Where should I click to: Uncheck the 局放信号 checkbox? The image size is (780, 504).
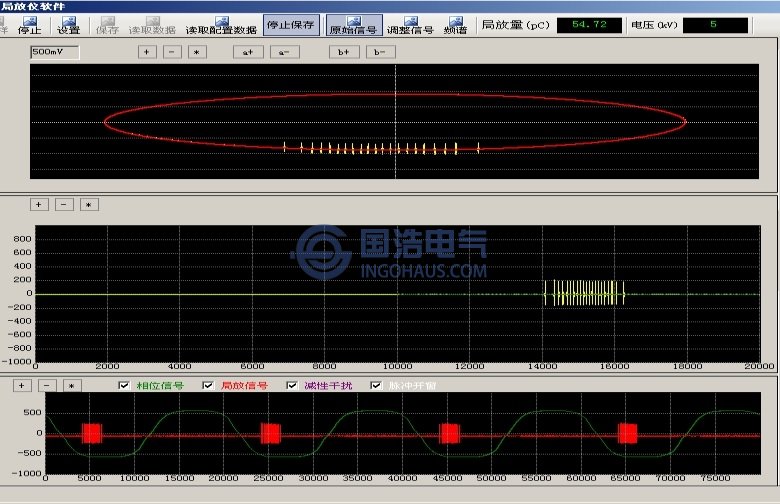point(208,385)
